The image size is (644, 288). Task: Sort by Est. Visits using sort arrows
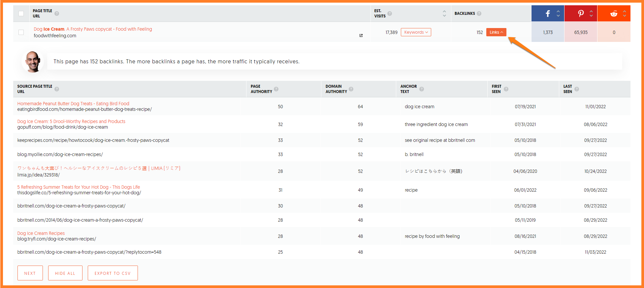click(x=444, y=14)
